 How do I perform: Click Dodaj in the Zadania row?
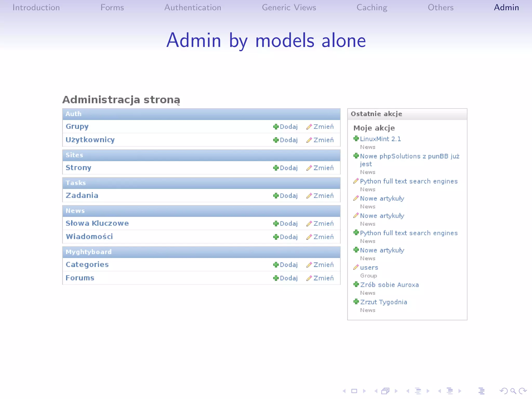point(289,196)
